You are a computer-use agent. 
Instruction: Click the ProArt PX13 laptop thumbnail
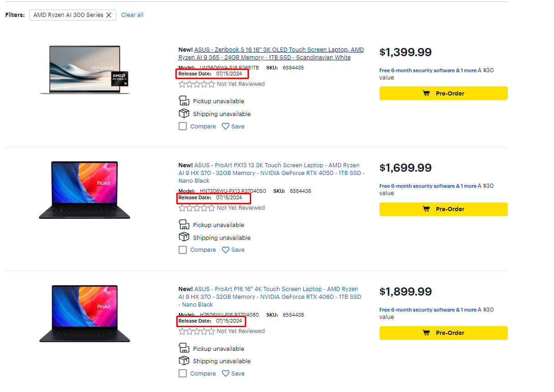[x=84, y=190]
